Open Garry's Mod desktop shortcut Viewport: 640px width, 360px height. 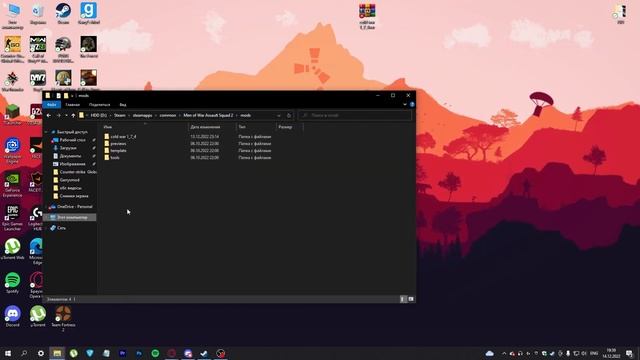[x=89, y=13]
